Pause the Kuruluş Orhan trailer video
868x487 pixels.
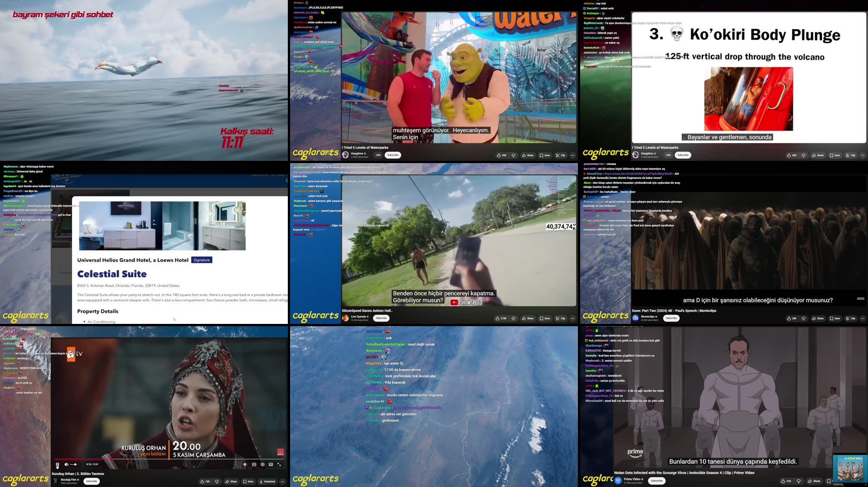[x=58, y=465]
